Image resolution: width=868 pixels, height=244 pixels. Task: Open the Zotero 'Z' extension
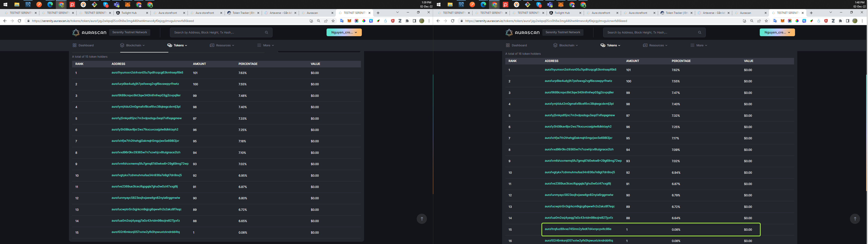[x=399, y=21]
